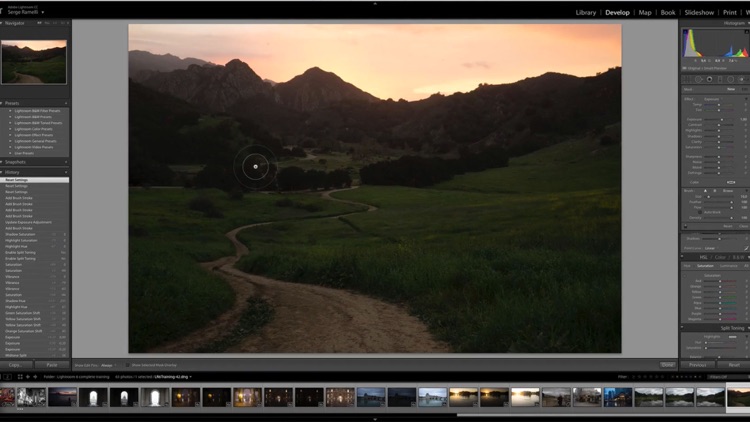Image resolution: width=750 pixels, height=422 pixels.
Task: Open the Slideshow module
Action: pos(698,12)
